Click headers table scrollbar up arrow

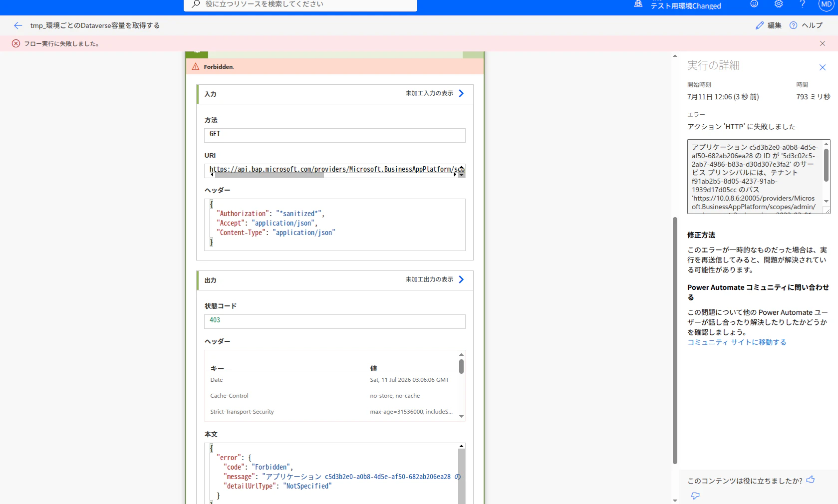pyautogui.click(x=461, y=354)
